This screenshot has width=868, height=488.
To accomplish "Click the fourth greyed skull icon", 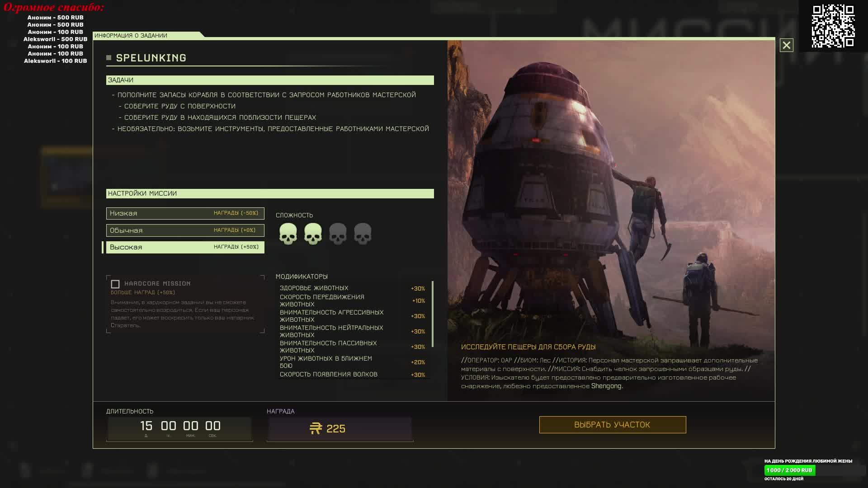I will point(363,234).
